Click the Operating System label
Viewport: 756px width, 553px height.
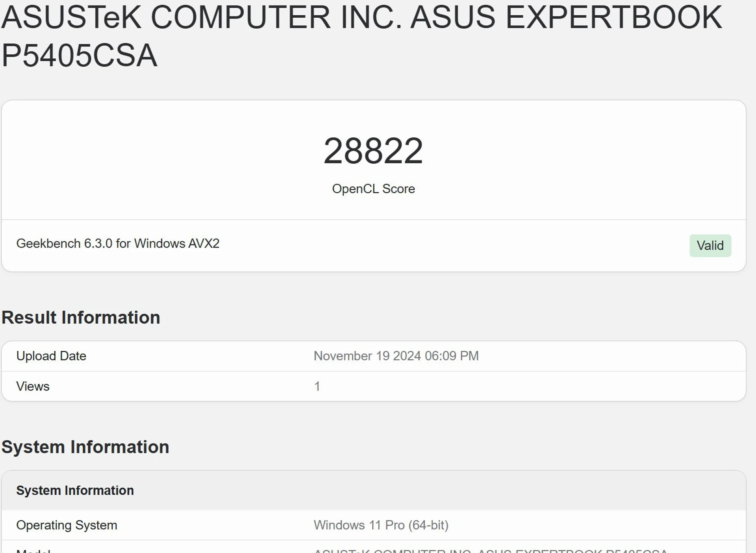click(x=67, y=525)
